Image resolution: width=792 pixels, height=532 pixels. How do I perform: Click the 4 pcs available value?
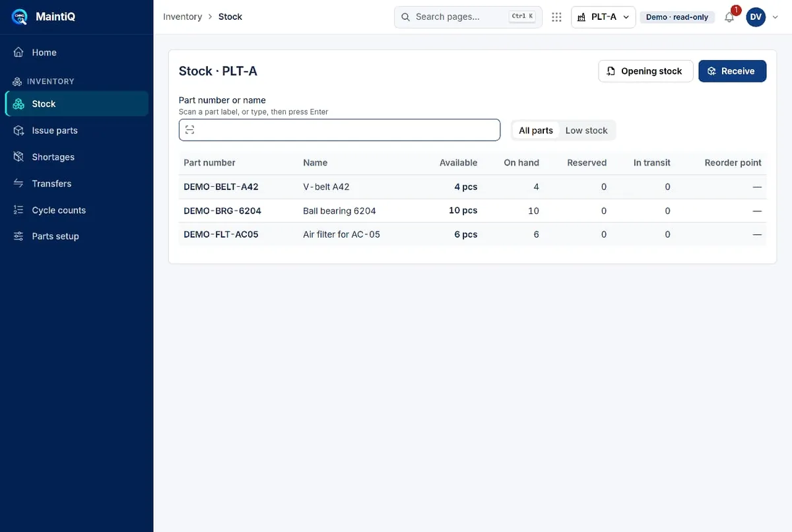(x=465, y=187)
